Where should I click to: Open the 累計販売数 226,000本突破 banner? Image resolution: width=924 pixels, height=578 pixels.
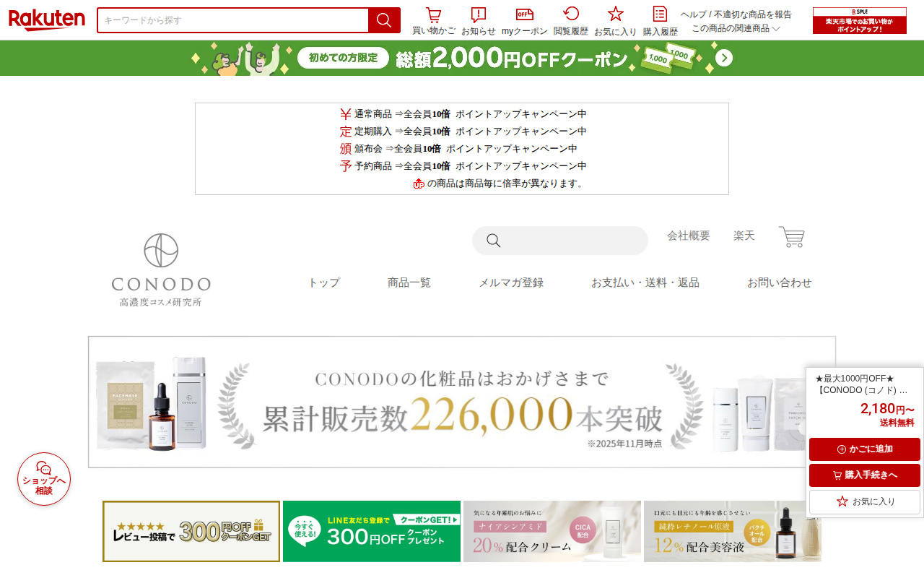(x=462, y=402)
